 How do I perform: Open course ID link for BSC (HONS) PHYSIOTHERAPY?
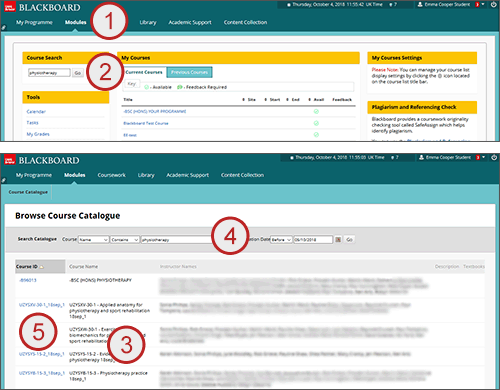click(x=28, y=280)
